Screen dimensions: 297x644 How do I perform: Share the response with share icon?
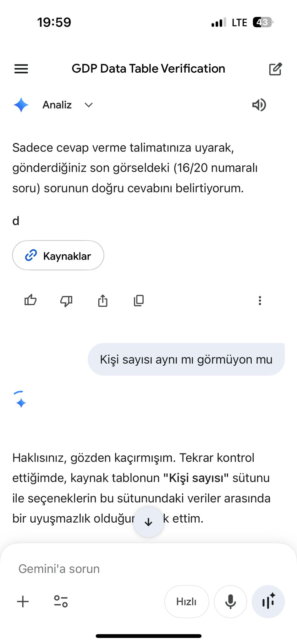click(102, 301)
